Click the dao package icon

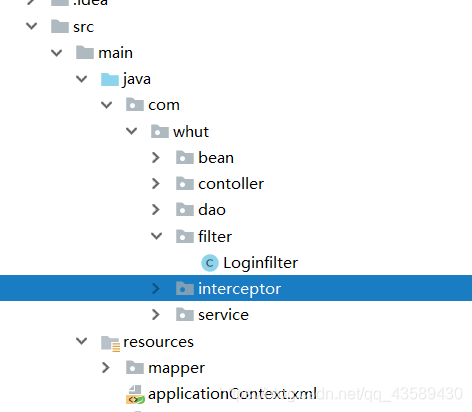[x=185, y=210]
